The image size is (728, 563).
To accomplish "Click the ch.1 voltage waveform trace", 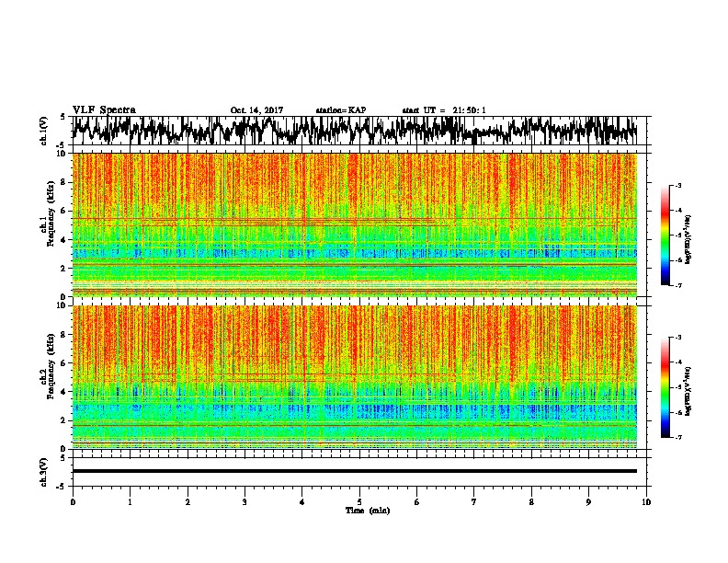I will pos(354,131).
